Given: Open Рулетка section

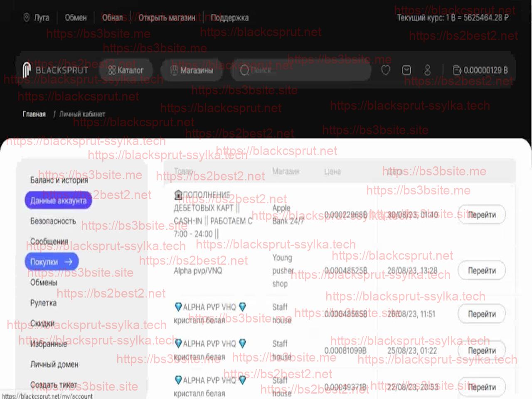Looking at the screenshot, I should click(43, 303).
